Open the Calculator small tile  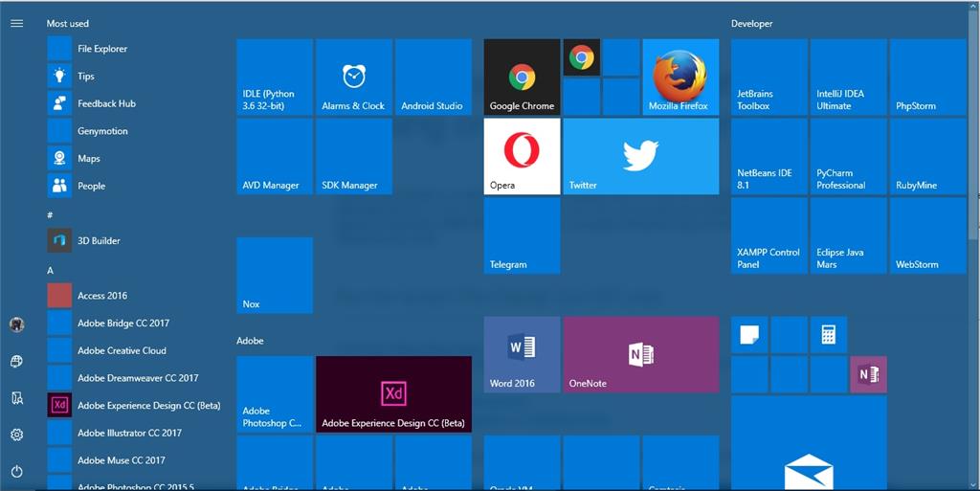click(x=829, y=335)
